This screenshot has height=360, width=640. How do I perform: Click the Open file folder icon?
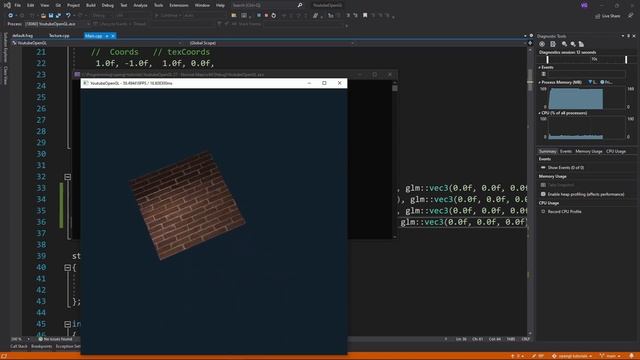pyautogui.click(x=43, y=16)
